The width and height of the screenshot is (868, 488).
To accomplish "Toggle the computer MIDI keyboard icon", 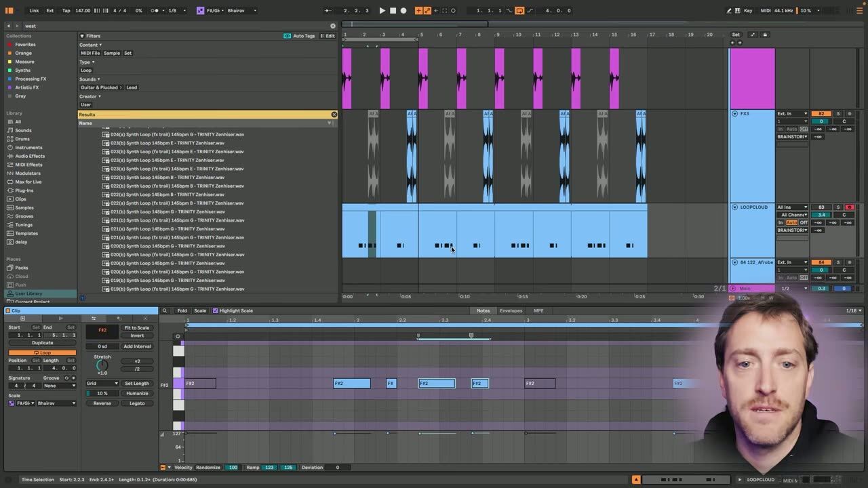I will coord(738,10).
